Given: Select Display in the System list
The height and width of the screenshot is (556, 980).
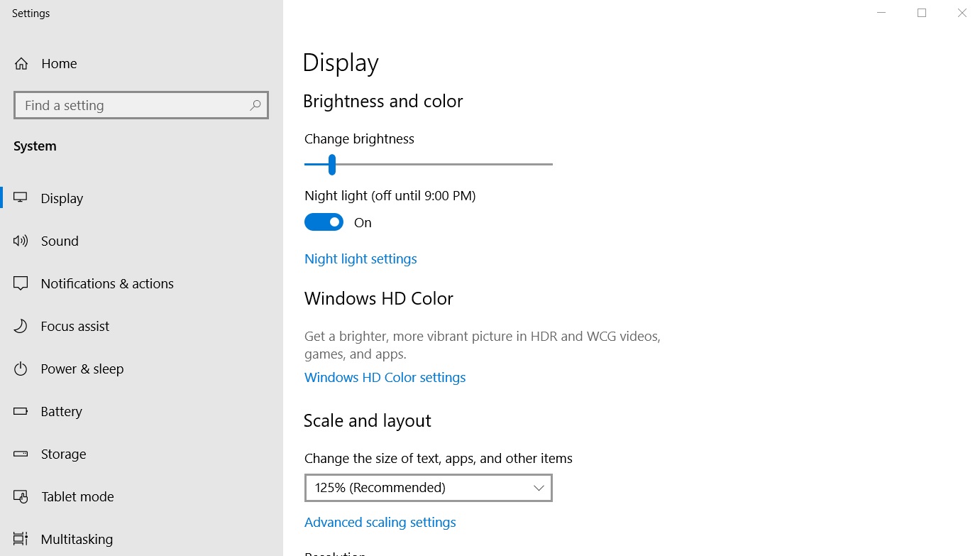Looking at the screenshot, I should [x=141, y=198].
